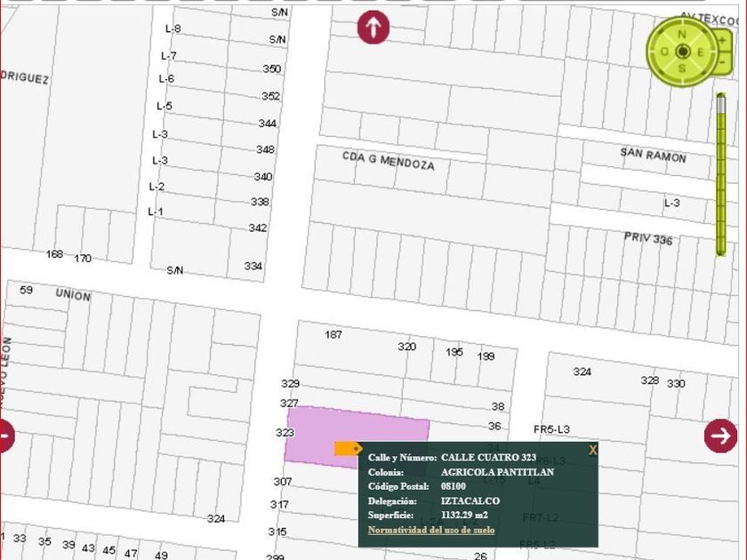The height and width of the screenshot is (560, 747).
Task: Click postal code 08100 value
Action: (x=453, y=486)
